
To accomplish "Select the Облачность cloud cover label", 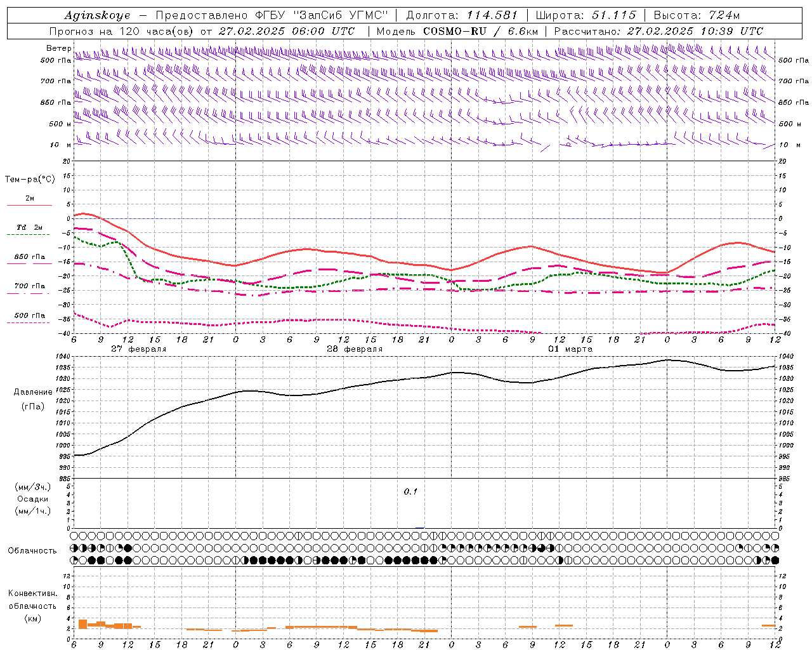I will click(32, 550).
